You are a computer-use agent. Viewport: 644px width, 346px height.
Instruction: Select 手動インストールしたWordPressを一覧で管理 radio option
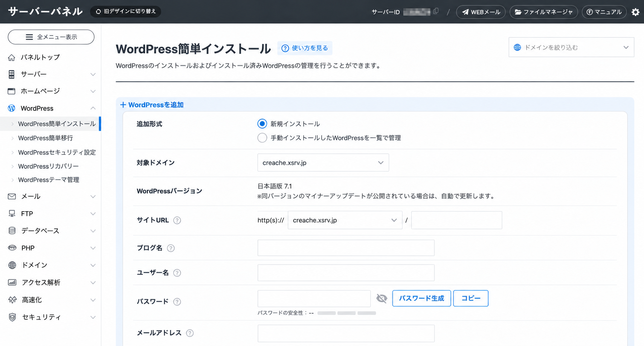click(x=262, y=138)
